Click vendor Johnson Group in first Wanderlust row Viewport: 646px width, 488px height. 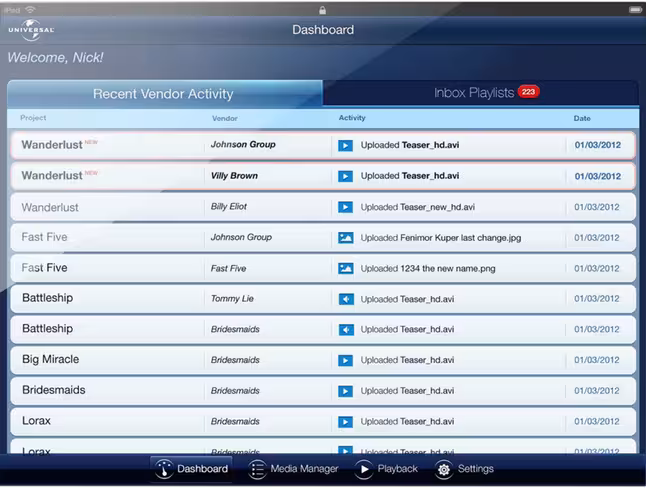click(x=243, y=145)
